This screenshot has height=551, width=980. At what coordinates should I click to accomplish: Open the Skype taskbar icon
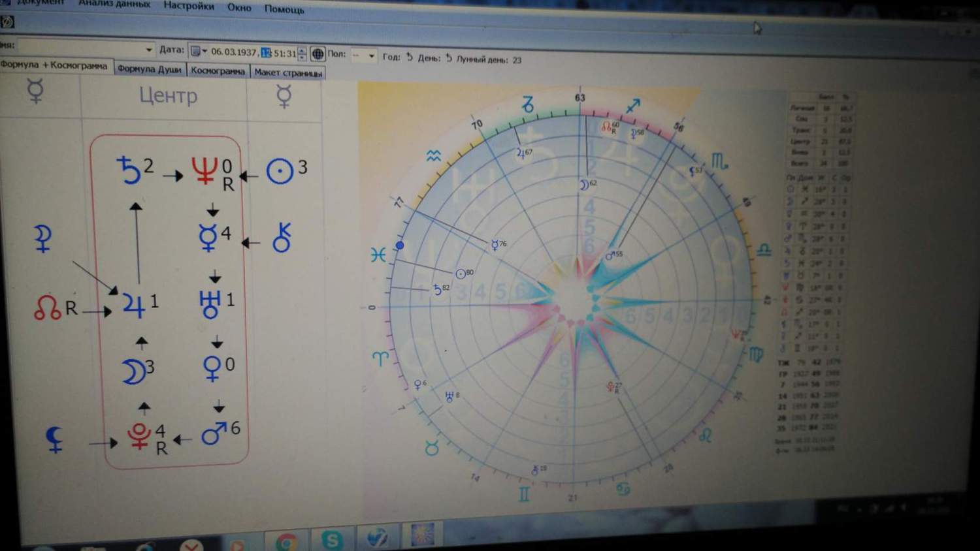pyautogui.click(x=332, y=539)
